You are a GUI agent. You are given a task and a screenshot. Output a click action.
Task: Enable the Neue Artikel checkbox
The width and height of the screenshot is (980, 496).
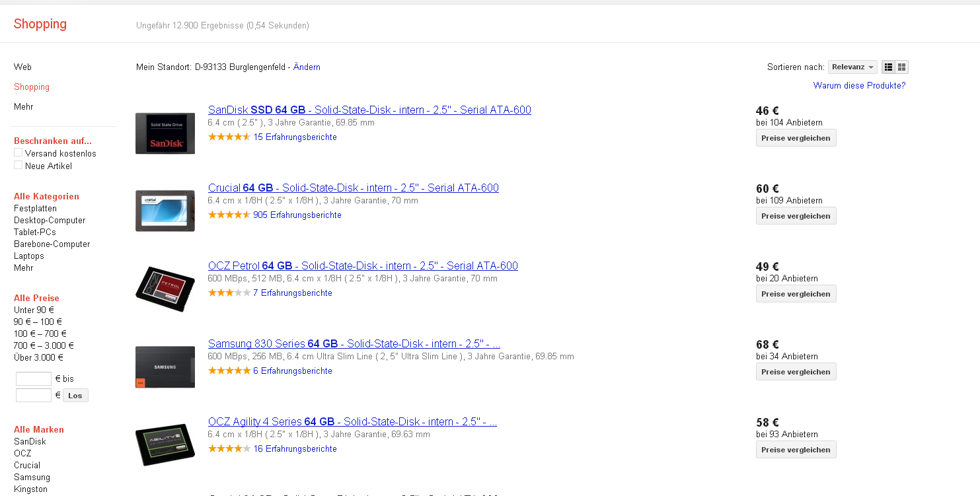19,165
